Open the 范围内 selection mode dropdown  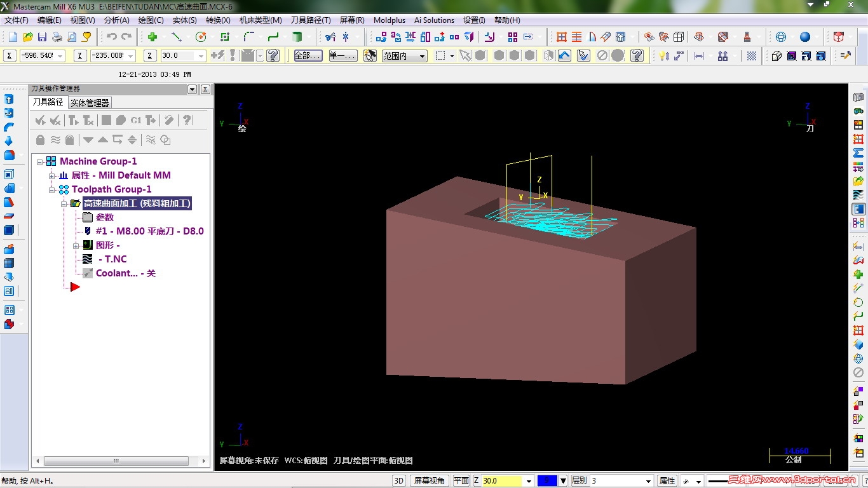point(423,56)
